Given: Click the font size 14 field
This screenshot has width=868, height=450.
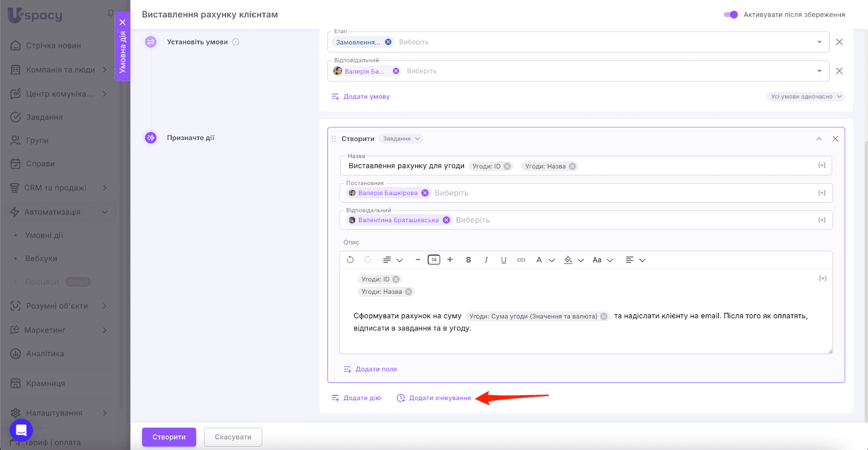Looking at the screenshot, I should [x=434, y=260].
